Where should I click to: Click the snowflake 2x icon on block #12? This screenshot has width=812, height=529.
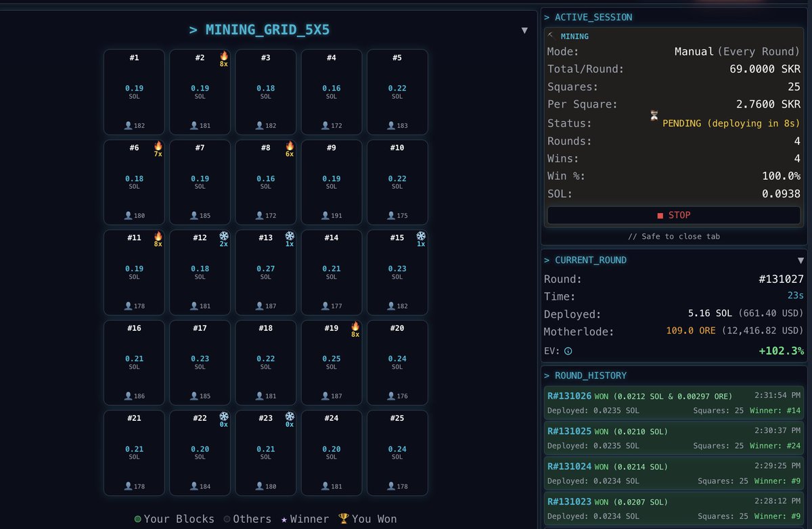click(x=224, y=236)
